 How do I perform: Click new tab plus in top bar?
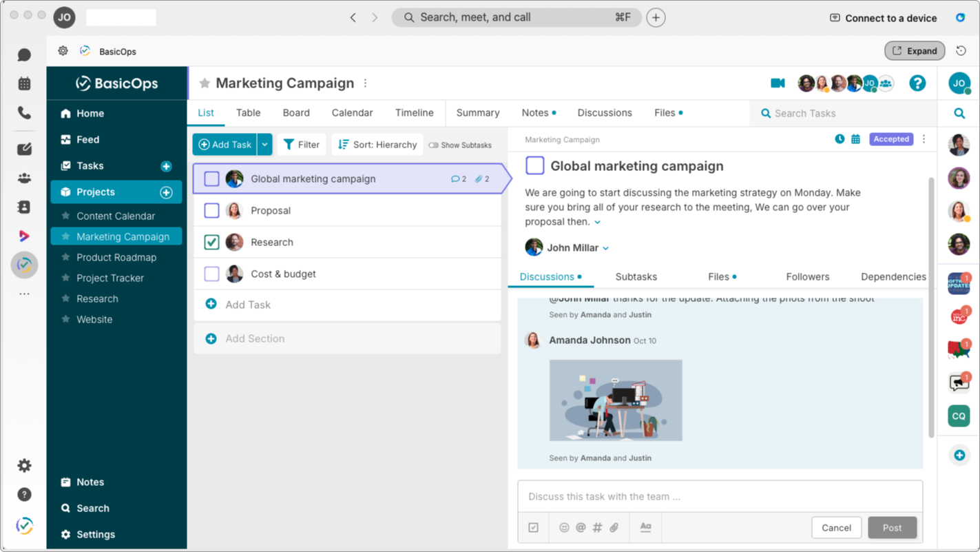[656, 17]
